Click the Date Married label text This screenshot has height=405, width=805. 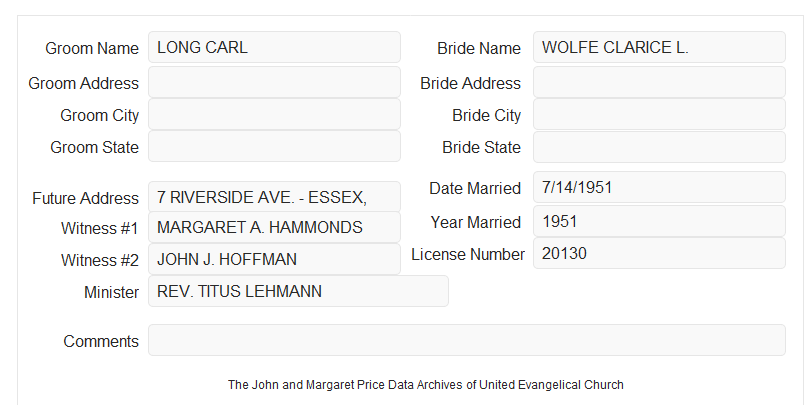(x=475, y=188)
